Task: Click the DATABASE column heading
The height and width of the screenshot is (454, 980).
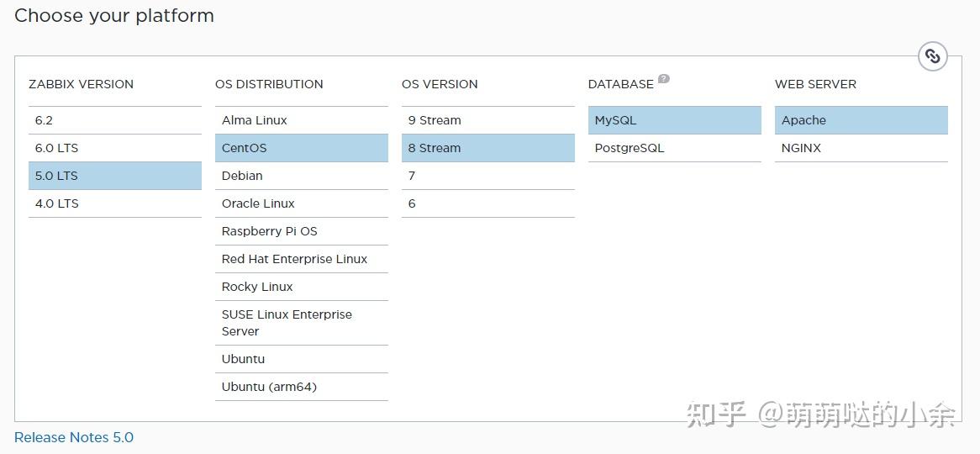Action: click(620, 84)
